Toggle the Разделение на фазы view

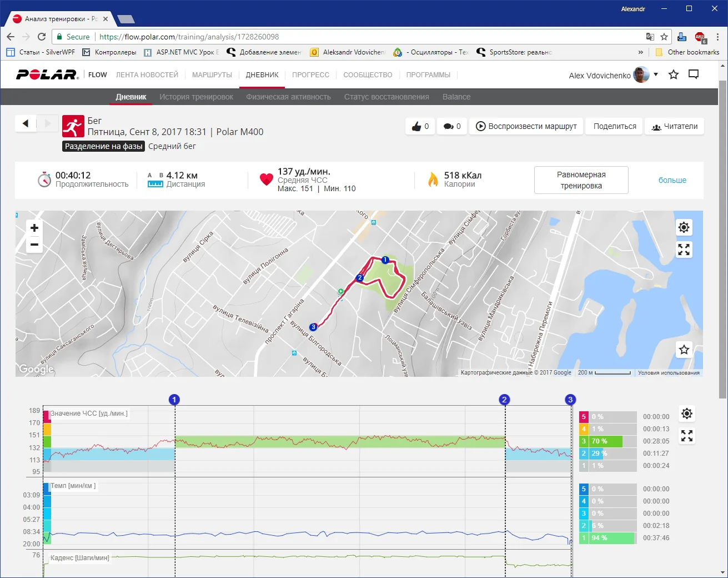tap(104, 146)
